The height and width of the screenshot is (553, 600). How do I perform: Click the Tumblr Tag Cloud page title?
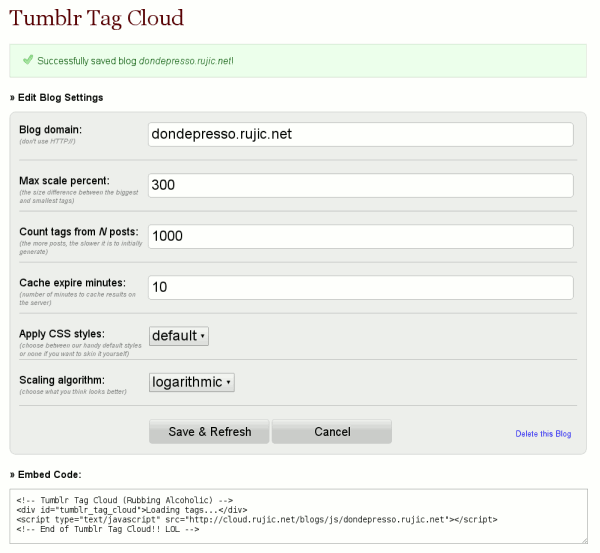point(97,19)
